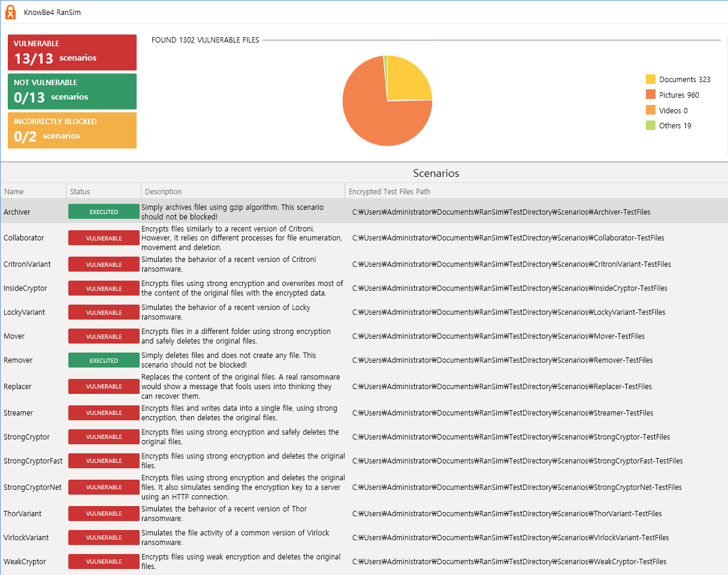Select the Remover scenario name

18,360
